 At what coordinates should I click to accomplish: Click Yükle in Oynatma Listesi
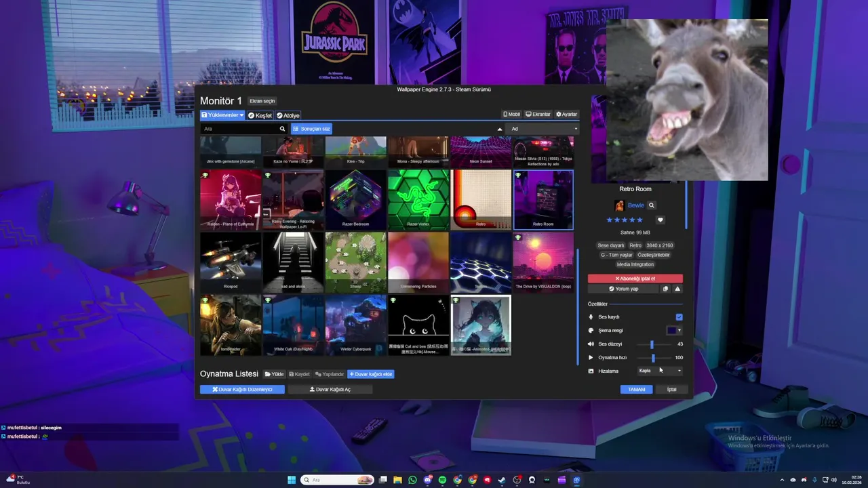(x=274, y=374)
